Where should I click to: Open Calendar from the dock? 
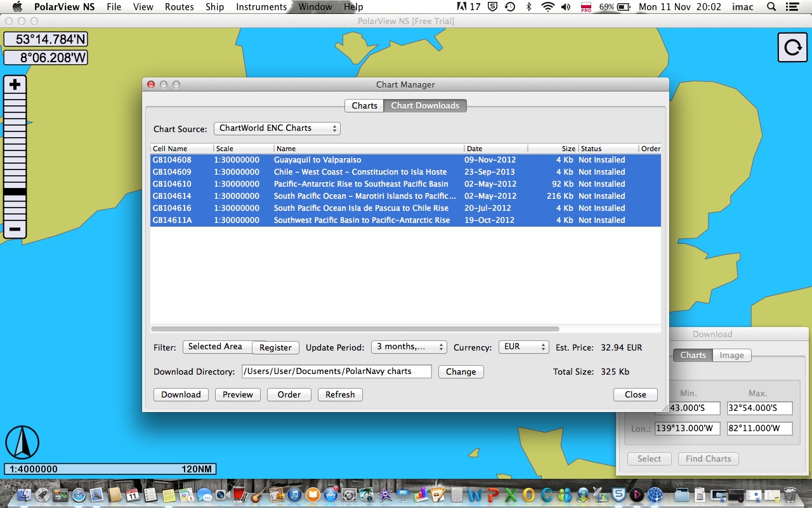133,495
